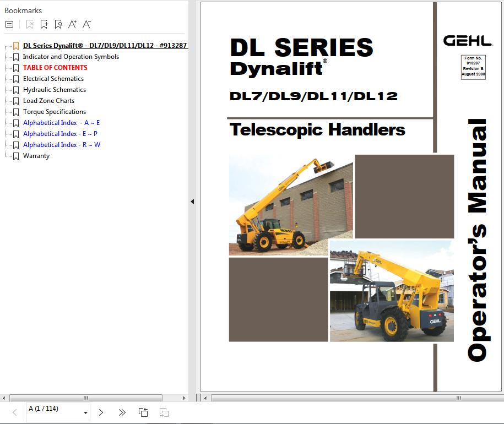
Task: Increase bookmark text size
Action: 72,24
